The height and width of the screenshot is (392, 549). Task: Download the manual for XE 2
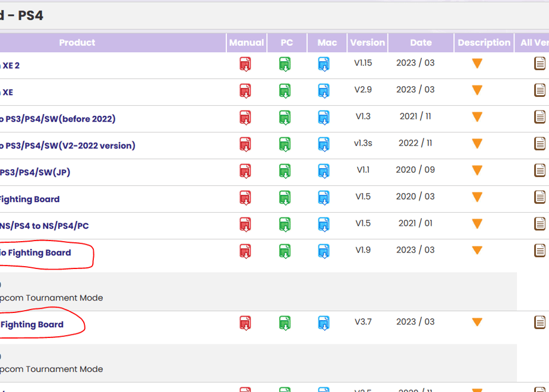click(245, 64)
